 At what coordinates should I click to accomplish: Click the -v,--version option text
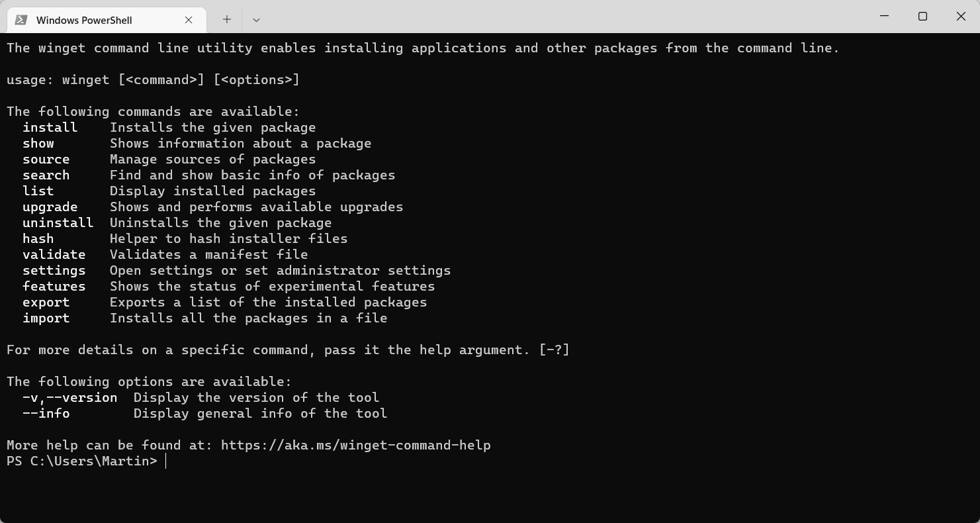point(69,397)
